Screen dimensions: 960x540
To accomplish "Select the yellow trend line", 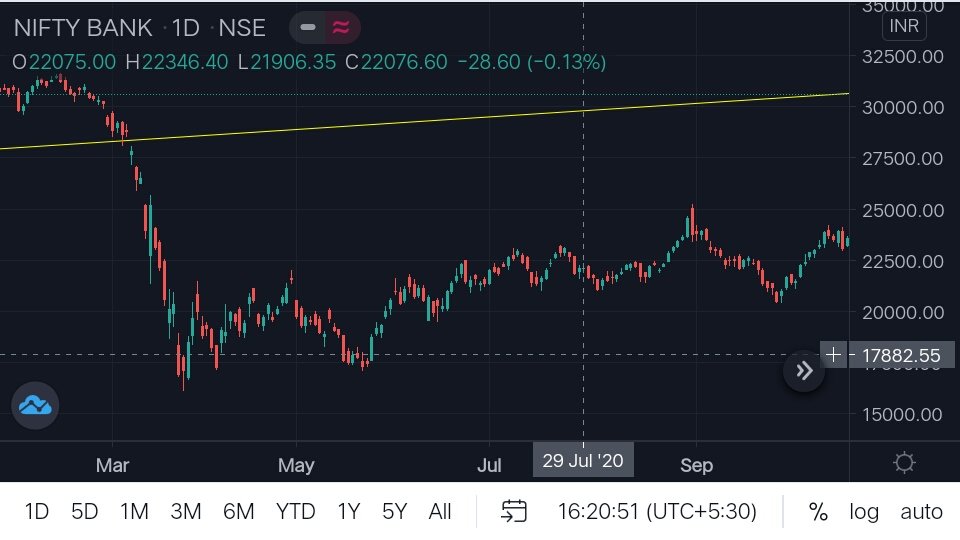I will (x=424, y=121).
